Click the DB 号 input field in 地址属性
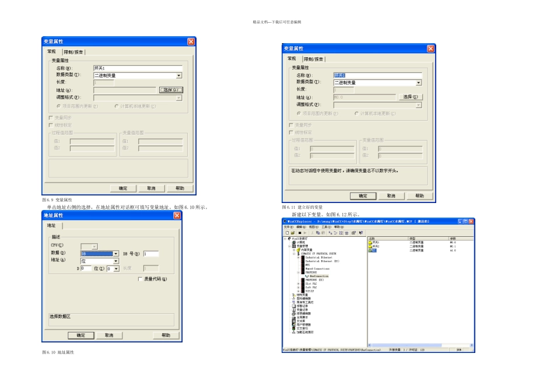Screen dimensions: 554x392 point(151,254)
